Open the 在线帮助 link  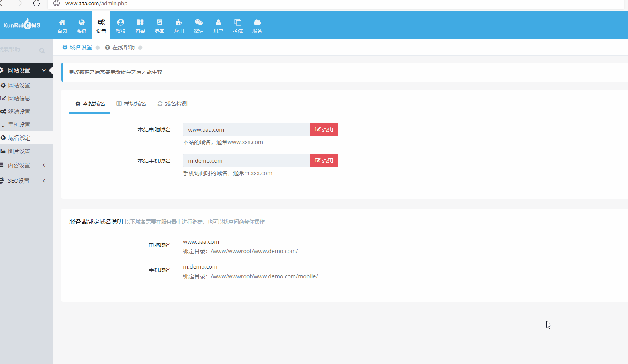[x=123, y=47]
